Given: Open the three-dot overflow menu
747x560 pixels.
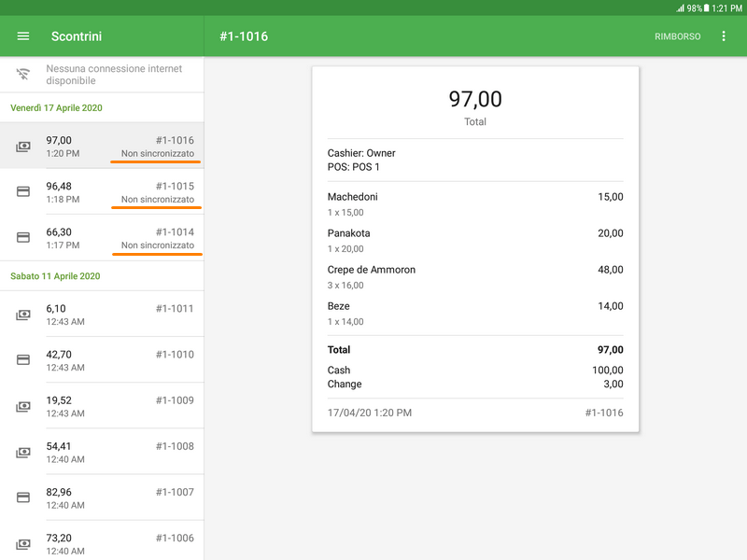Looking at the screenshot, I should coord(724,36).
